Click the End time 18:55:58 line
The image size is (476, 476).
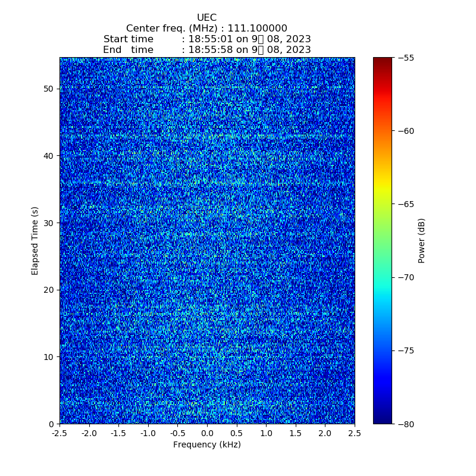coord(206,50)
